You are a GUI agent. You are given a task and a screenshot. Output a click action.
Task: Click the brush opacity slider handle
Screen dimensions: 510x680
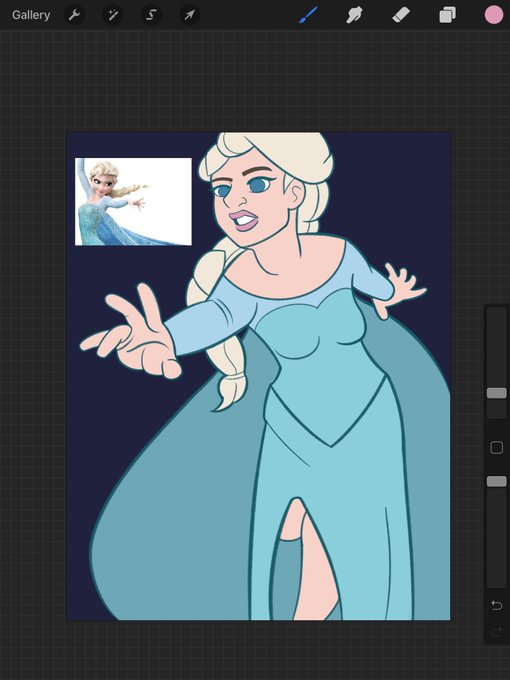coord(497,481)
